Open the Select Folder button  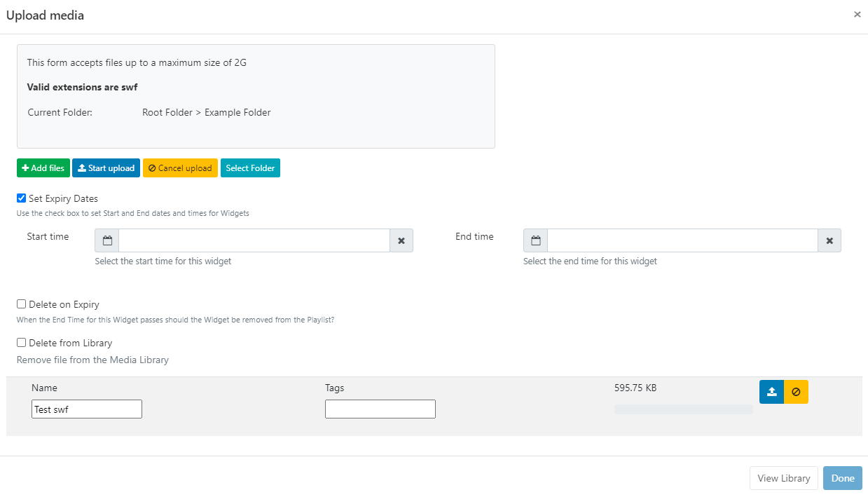250,168
